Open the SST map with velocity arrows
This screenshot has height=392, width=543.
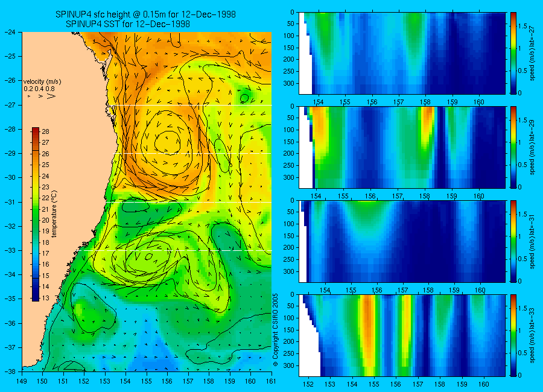pyautogui.click(x=147, y=201)
